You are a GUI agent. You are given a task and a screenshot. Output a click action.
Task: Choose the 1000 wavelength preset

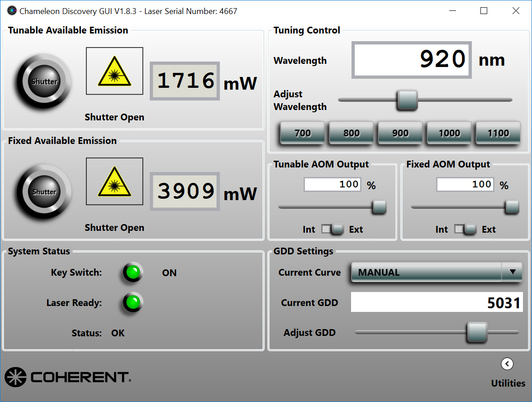coord(449,133)
